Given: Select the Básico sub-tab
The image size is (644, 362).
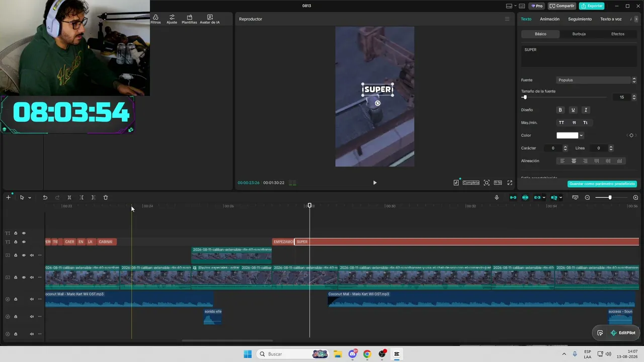Looking at the screenshot, I should pos(540,34).
